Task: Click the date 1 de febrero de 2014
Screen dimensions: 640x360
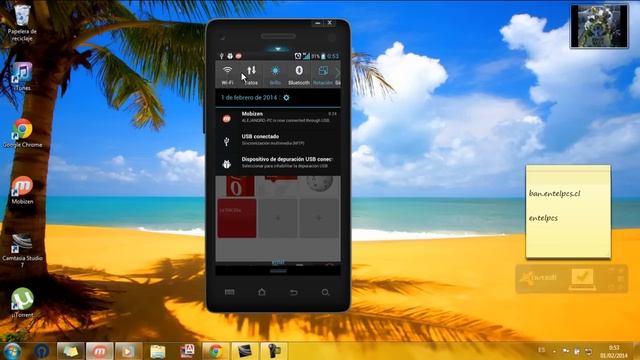Action: click(249, 98)
